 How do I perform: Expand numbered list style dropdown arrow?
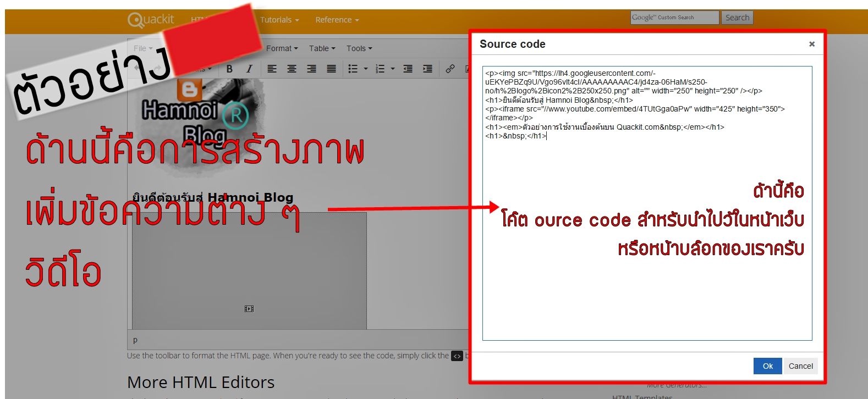pos(393,69)
